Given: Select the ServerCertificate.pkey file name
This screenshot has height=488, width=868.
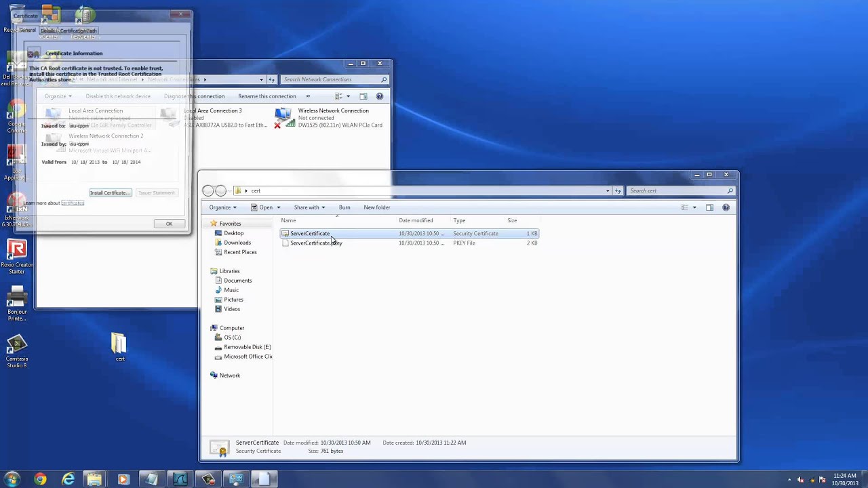Looking at the screenshot, I should pyautogui.click(x=316, y=243).
